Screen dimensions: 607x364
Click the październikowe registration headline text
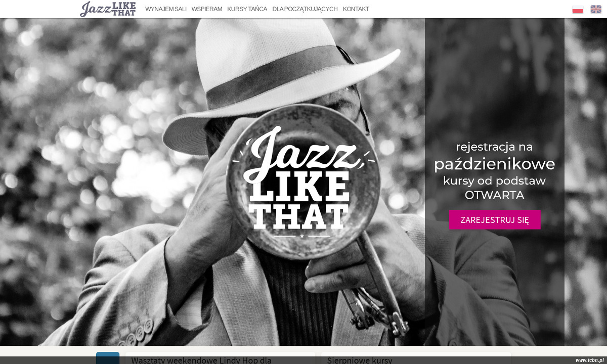click(495, 164)
